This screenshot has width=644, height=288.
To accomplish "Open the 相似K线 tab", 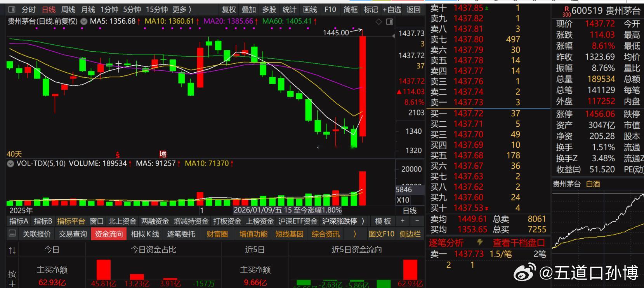I will tap(145, 234).
